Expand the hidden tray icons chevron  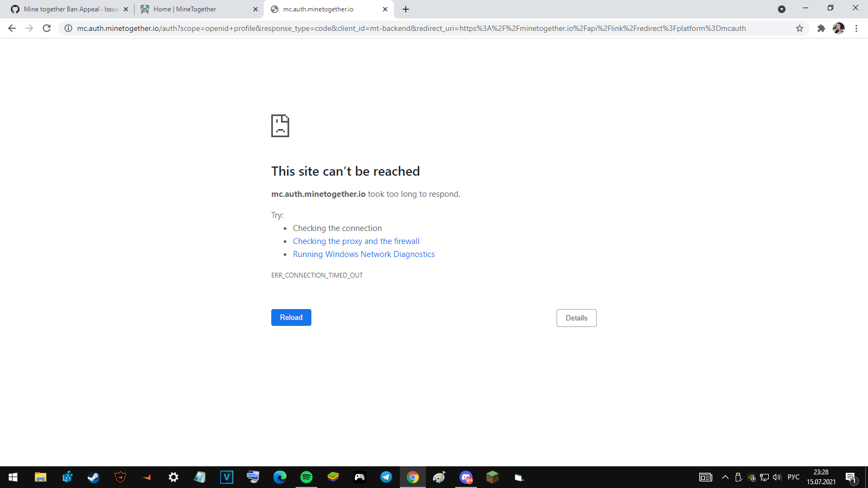725,477
